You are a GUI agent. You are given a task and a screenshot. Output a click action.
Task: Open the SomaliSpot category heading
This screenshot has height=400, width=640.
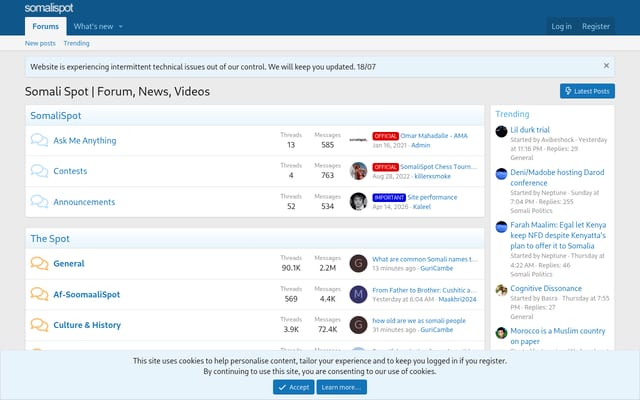[x=56, y=116]
